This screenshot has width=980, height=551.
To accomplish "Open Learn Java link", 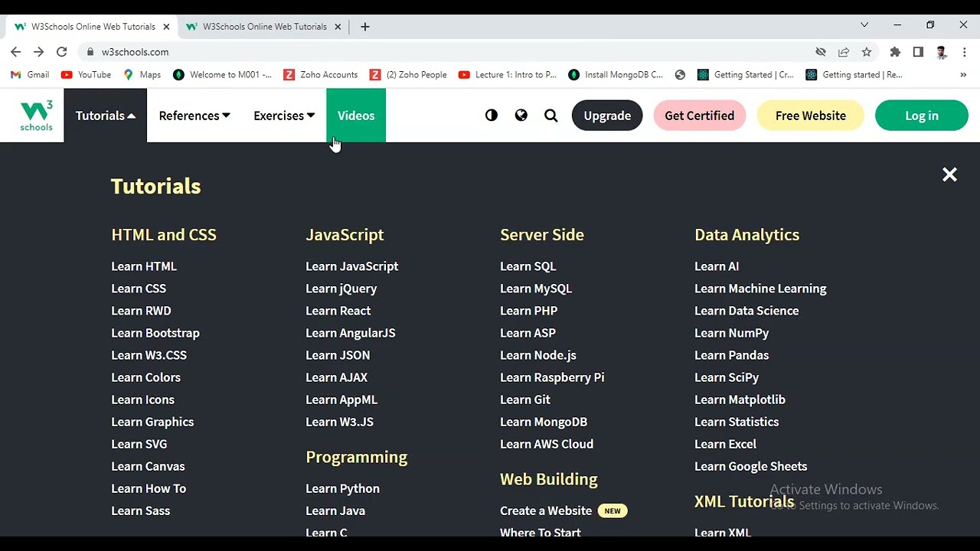I will click(x=335, y=510).
